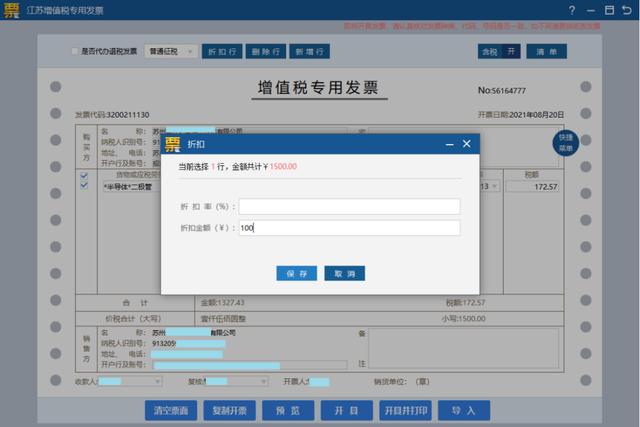Click 保存 to save the discount

click(x=296, y=273)
